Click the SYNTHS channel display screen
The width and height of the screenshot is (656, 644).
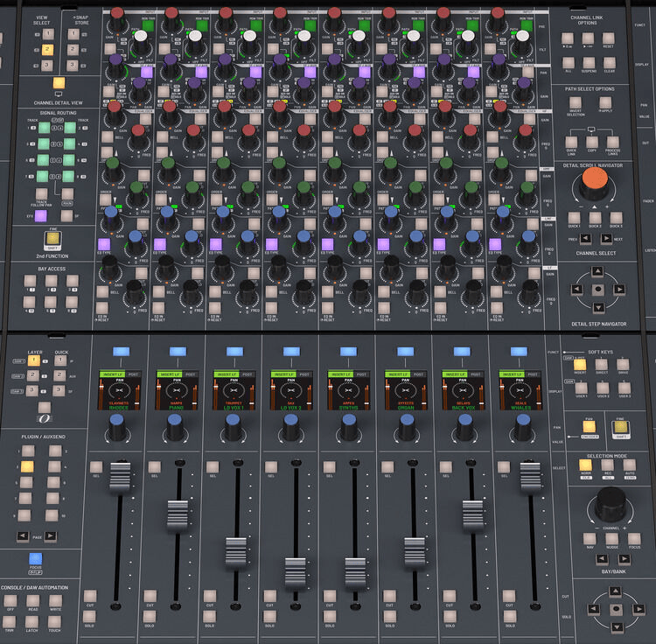coord(350,389)
